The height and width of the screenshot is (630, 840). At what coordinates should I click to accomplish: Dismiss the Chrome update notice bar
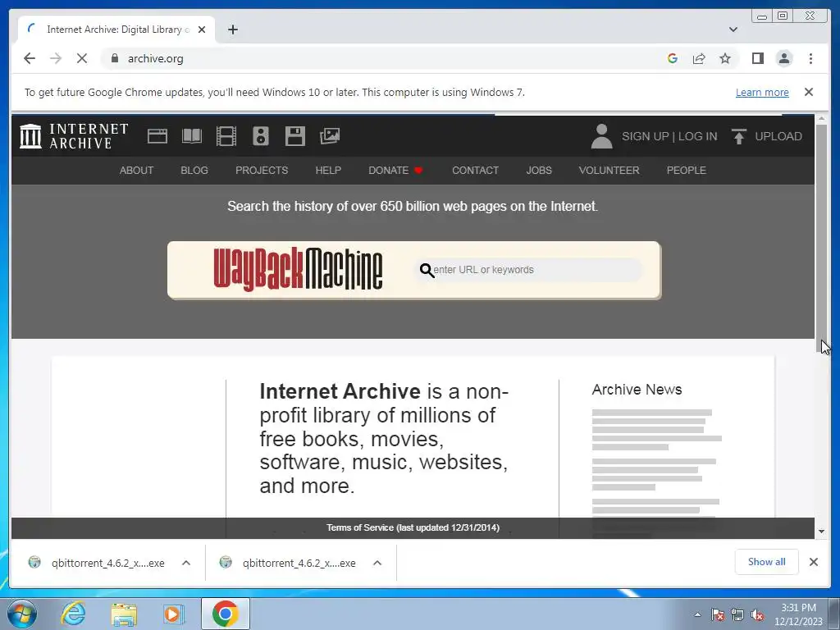coord(809,92)
